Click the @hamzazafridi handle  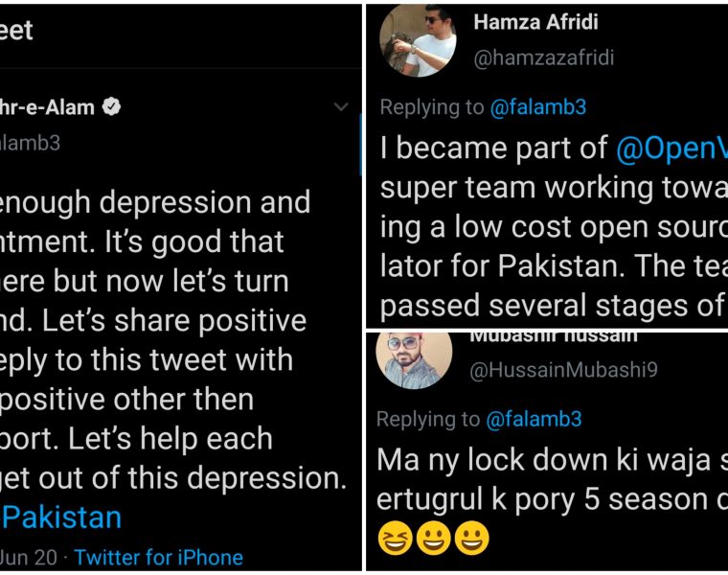[543, 58]
